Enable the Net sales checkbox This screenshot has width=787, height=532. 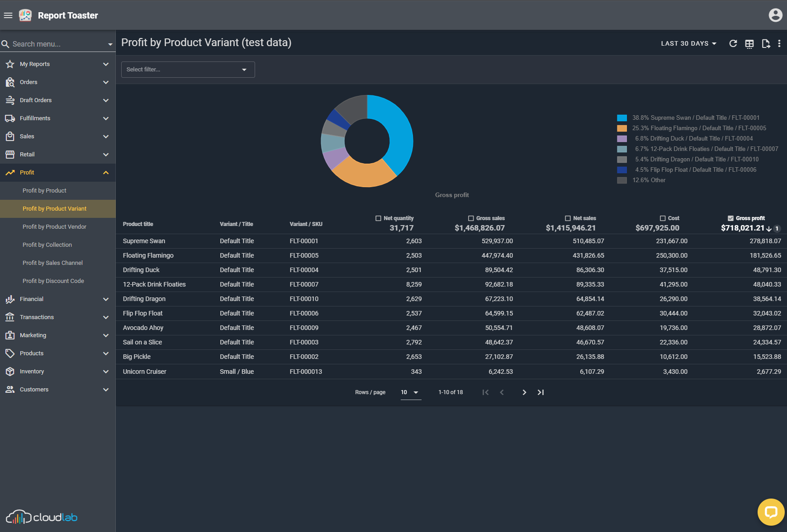568,218
